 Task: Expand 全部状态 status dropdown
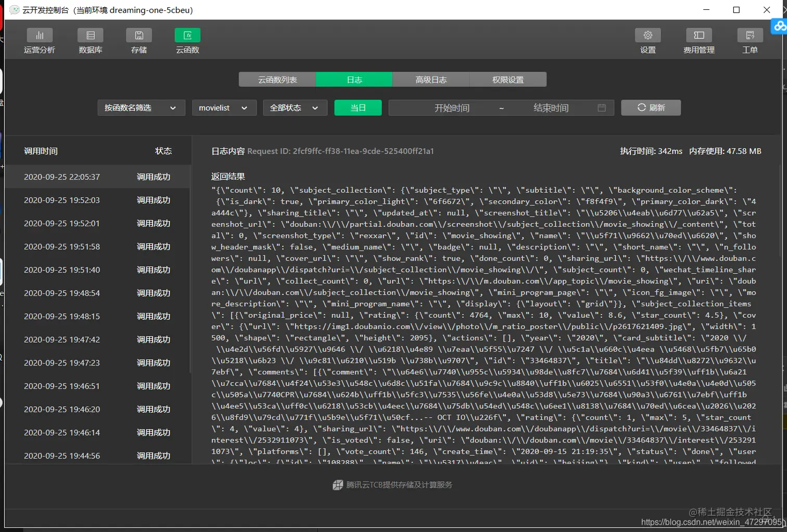(295, 108)
